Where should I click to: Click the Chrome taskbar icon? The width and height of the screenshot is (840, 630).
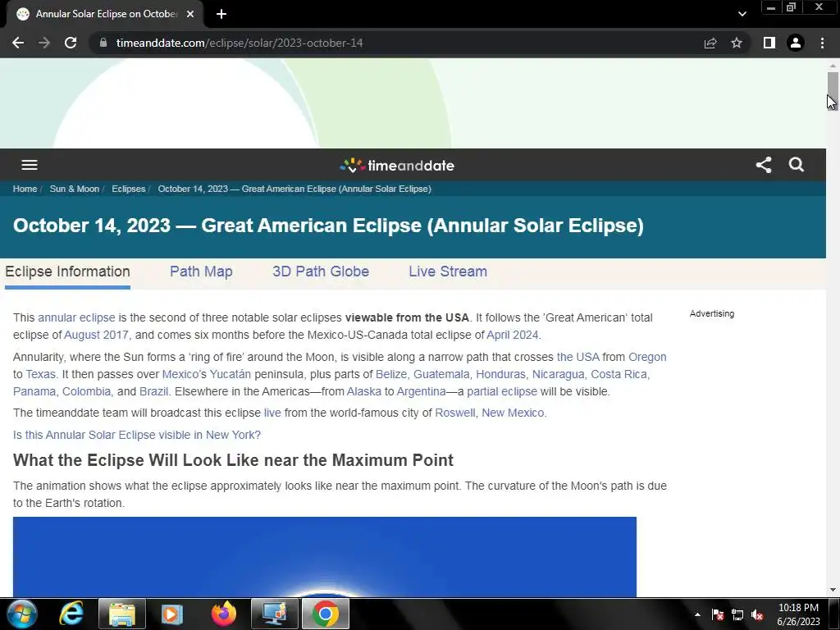325,614
